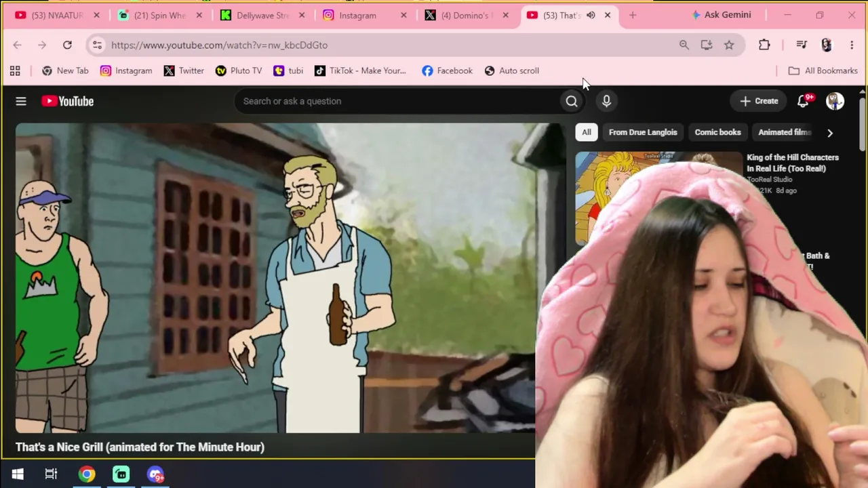Open Chrome profile avatar in toolbar
Image resolution: width=868 pixels, height=488 pixels.
click(826, 45)
